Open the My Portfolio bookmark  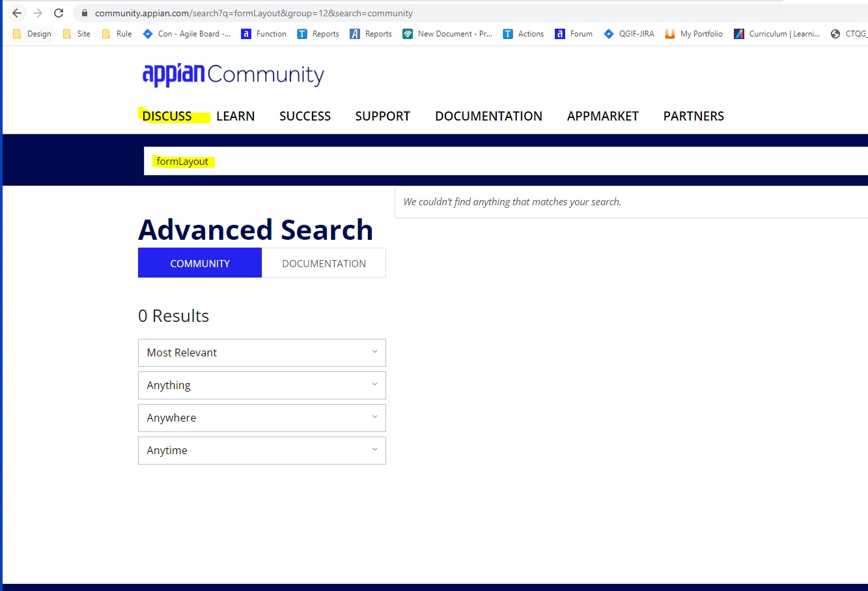point(694,34)
